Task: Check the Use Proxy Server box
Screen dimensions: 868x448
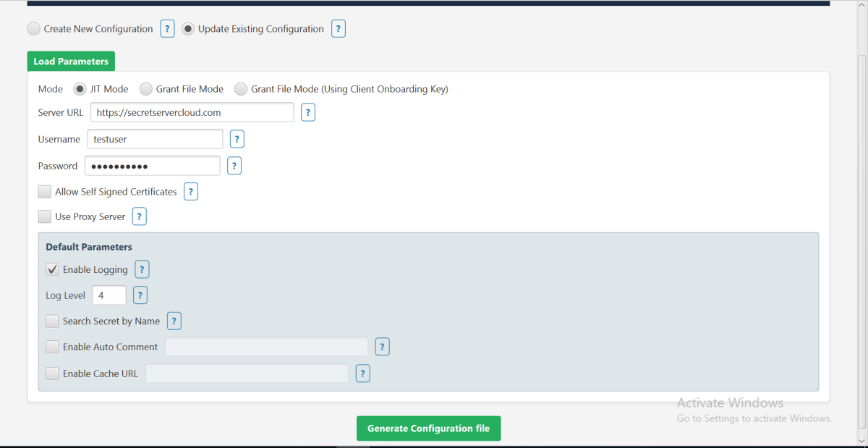Action: tap(45, 216)
